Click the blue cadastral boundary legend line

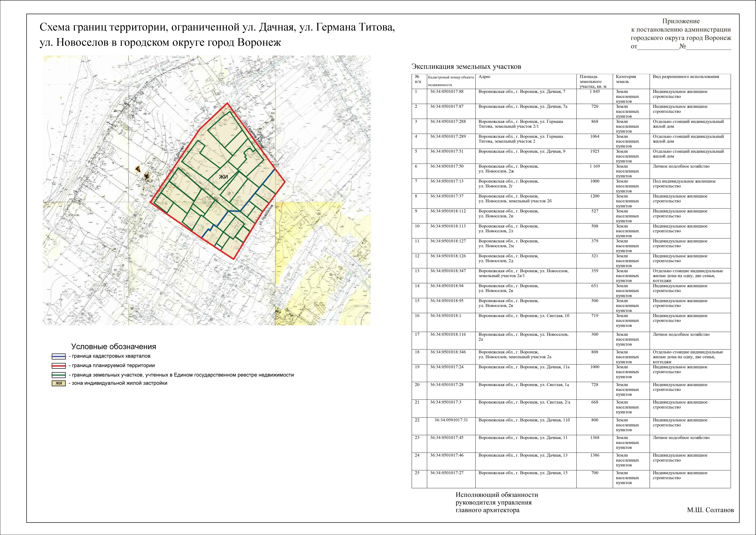tap(59, 356)
